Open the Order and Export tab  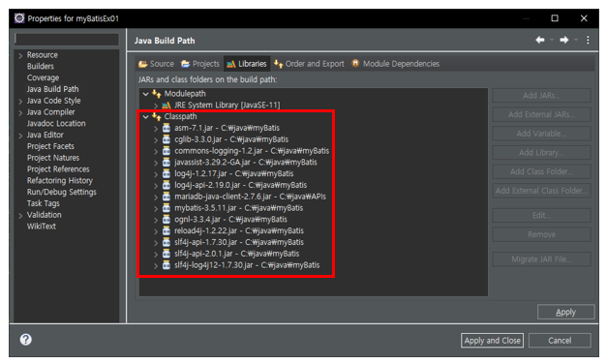coord(309,64)
